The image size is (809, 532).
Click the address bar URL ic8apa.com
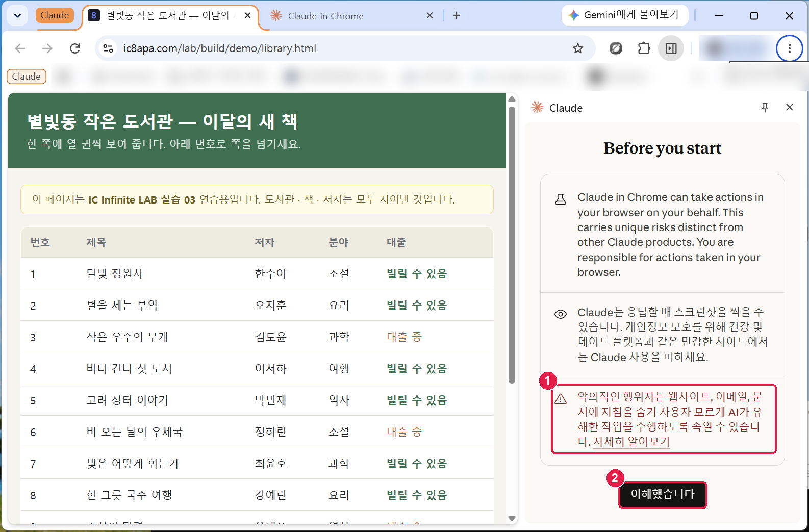pyautogui.click(x=219, y=48)
